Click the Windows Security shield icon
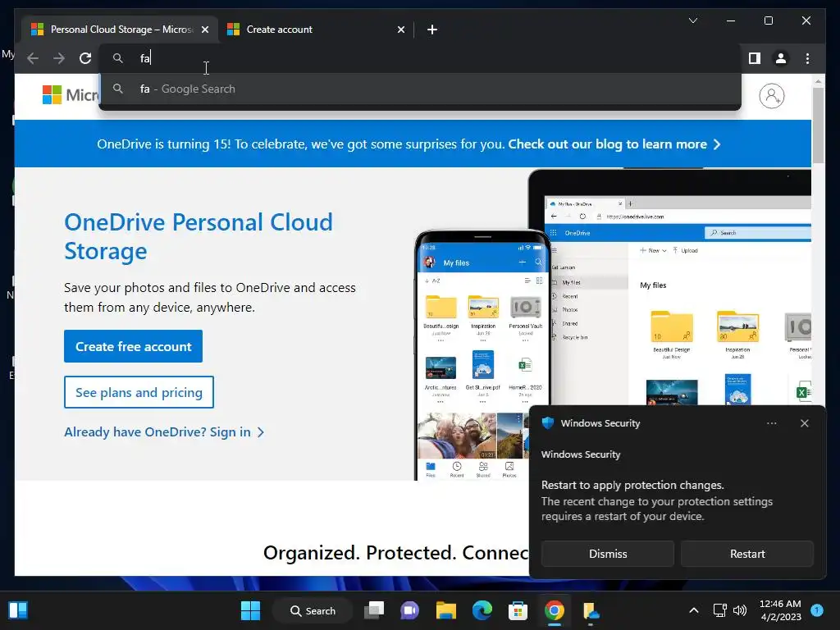Screen dimensions: 840x630 548,422
